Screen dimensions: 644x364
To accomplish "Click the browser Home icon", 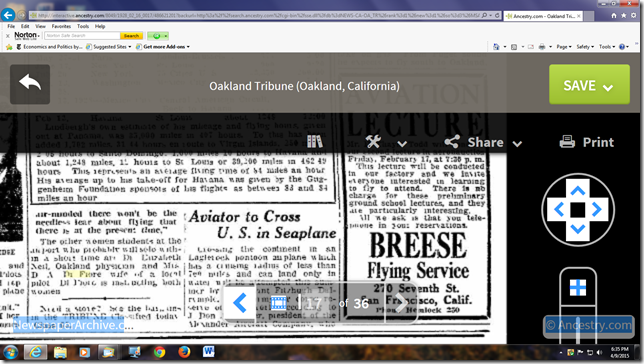I will click(x=614, y=16).
